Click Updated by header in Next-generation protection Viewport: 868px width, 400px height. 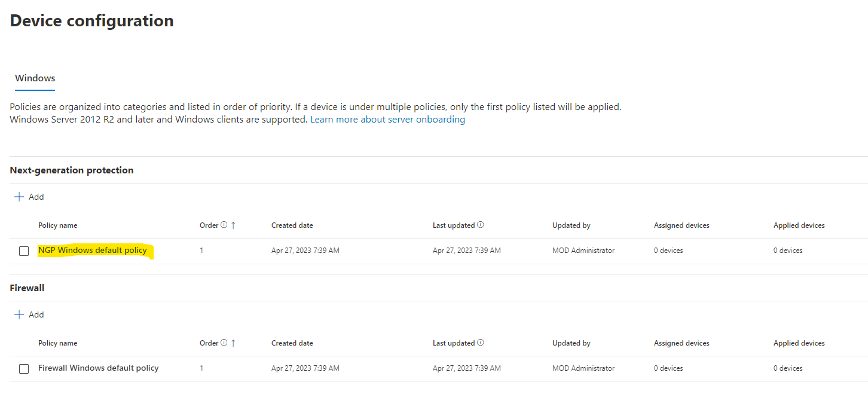point(571,225)
